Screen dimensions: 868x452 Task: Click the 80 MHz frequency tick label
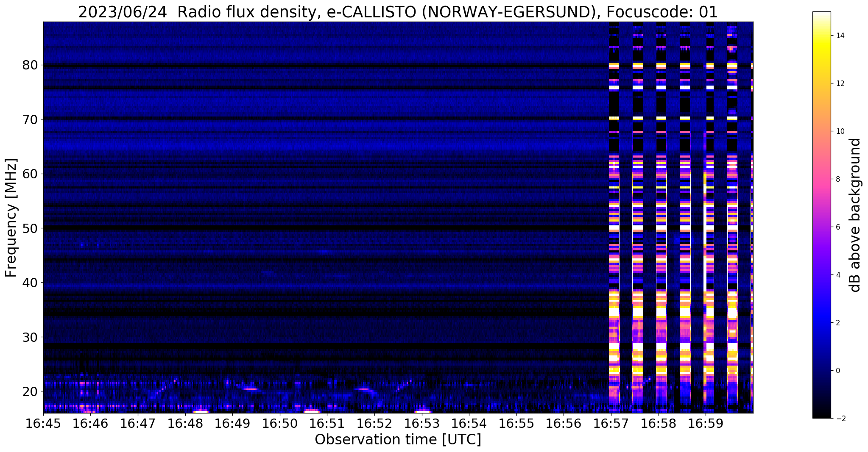[x=31, y=65]
